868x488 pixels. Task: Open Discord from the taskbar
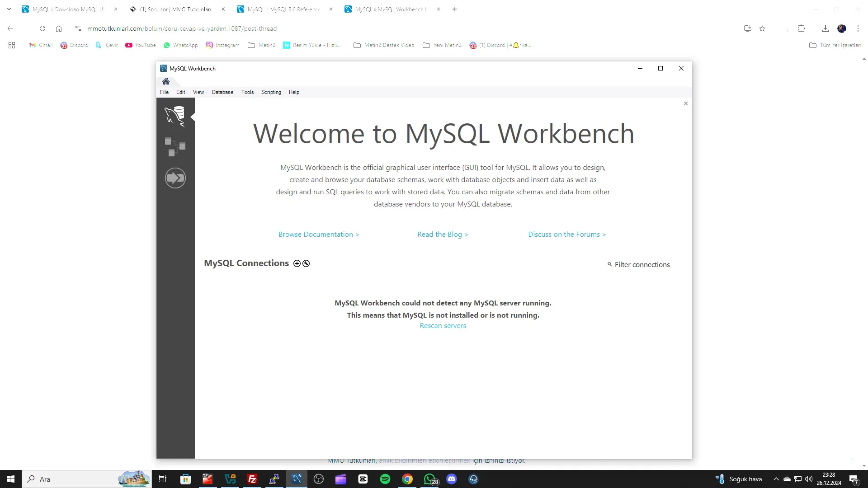coord(452,479)
